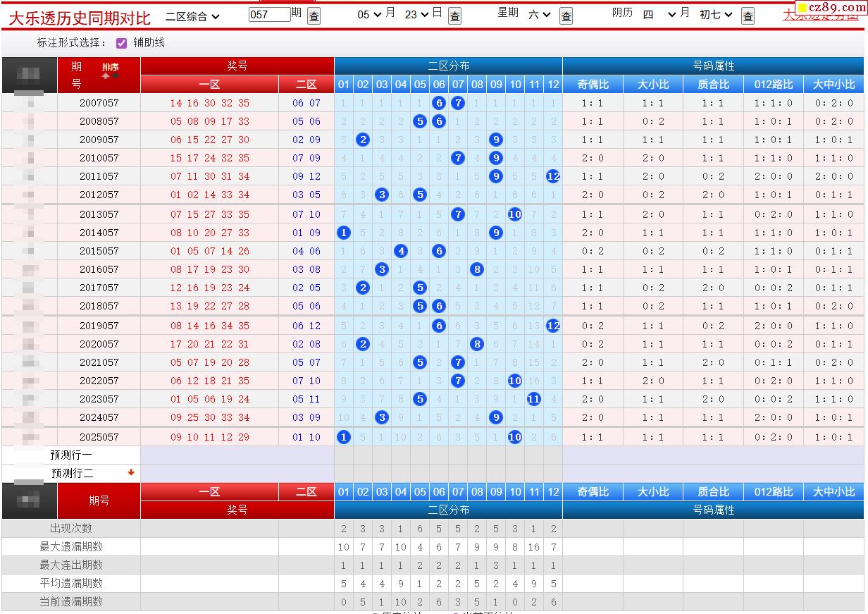The height and width of the screenshot is (614, 868).
Task: Click the issue number input field 057
Action: pos(269,14)
